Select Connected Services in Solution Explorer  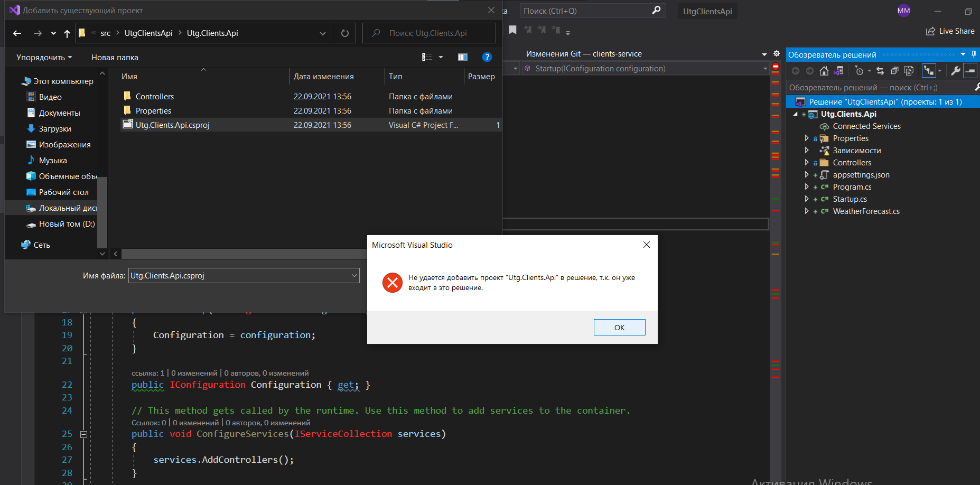[866, 126]
